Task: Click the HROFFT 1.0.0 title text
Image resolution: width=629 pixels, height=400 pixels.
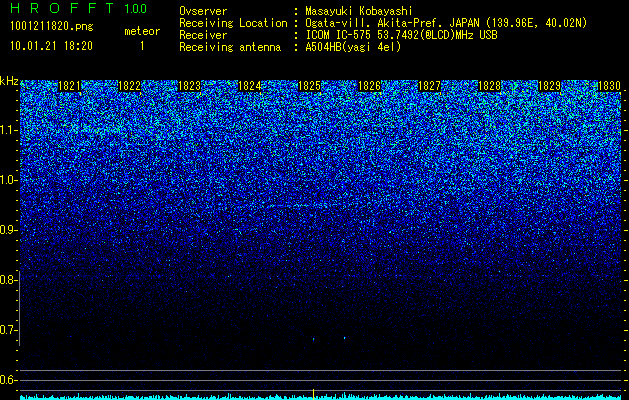Action: (79, 8)
